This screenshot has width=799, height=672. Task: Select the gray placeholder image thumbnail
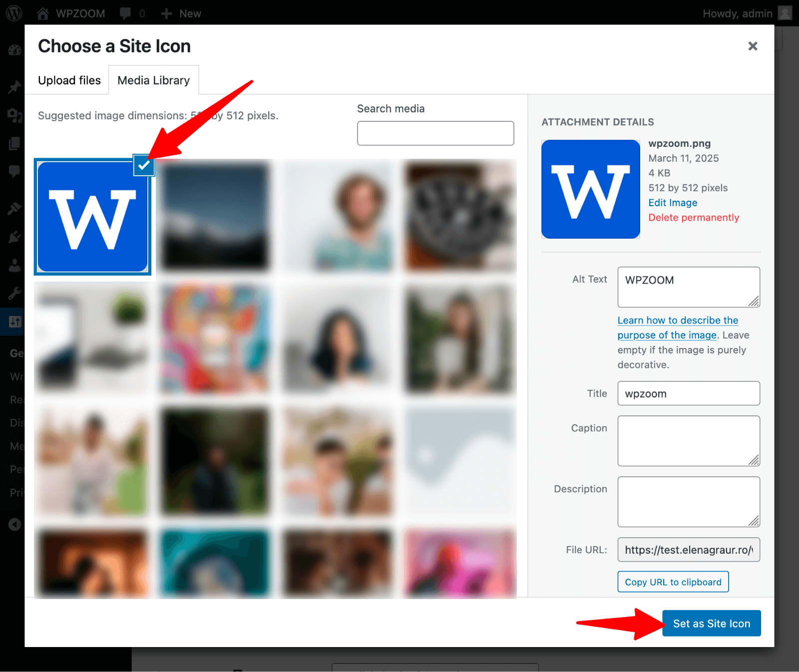coord(460,461)
